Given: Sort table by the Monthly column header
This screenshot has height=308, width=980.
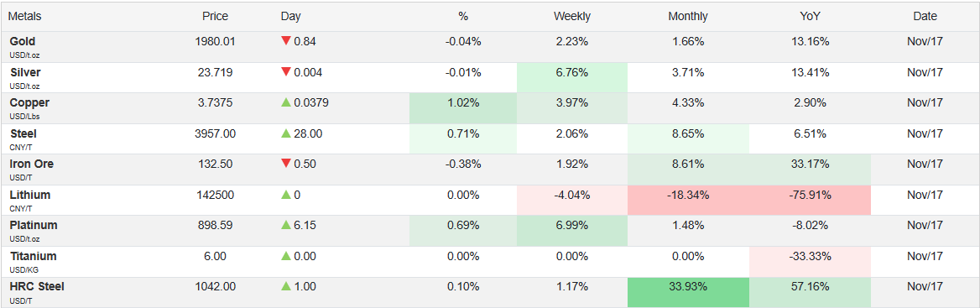Looking at the screenshot, I should click(687, 17).
